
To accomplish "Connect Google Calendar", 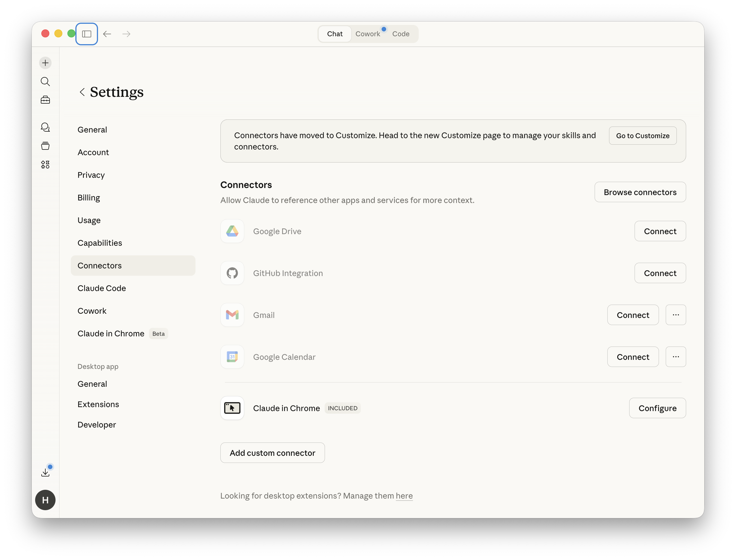I will tap(633, 357).
